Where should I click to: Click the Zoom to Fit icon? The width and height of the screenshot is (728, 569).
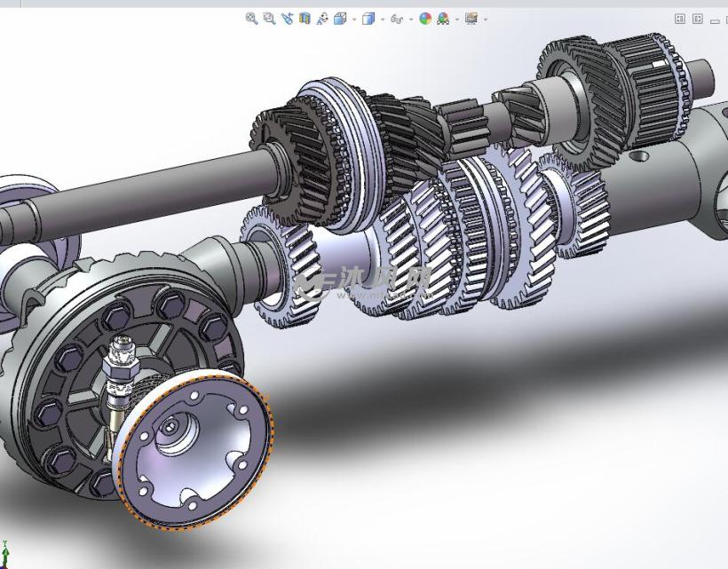click(251, 19)
